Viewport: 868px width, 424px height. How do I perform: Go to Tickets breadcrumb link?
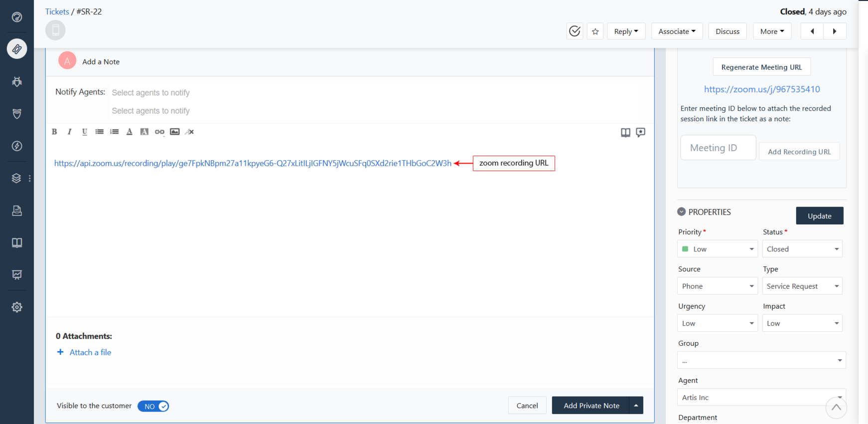[57, 11]
